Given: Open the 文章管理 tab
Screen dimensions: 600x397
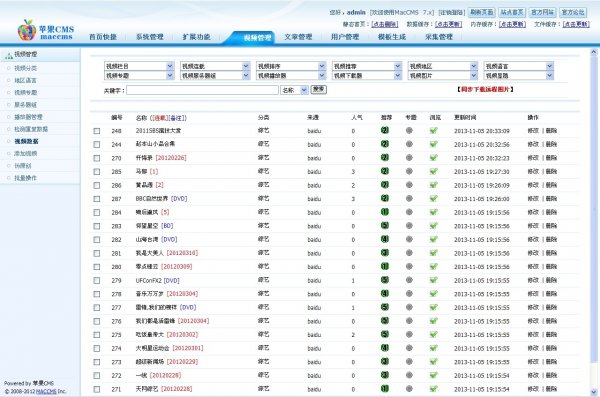Looking at the screenshot, I should 298,37.
